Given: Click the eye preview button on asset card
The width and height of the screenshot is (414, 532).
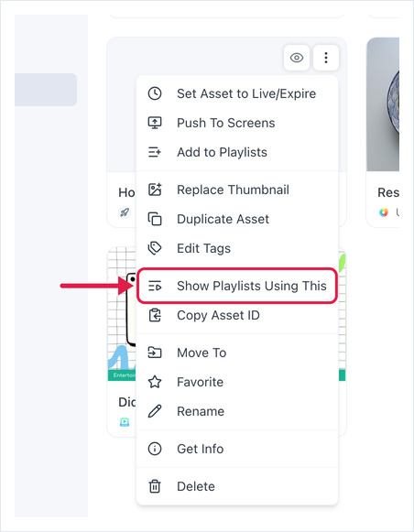Looking at the screenshot, I should [297, 58].
